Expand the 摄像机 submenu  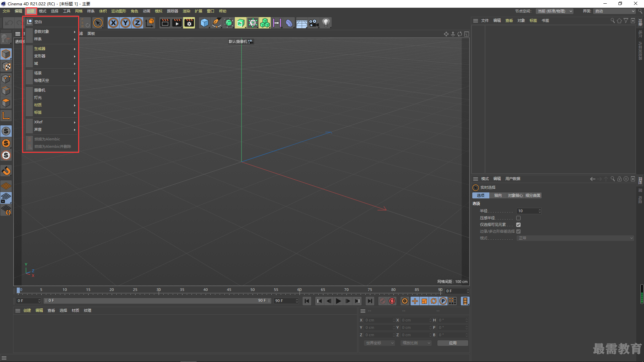52,90
